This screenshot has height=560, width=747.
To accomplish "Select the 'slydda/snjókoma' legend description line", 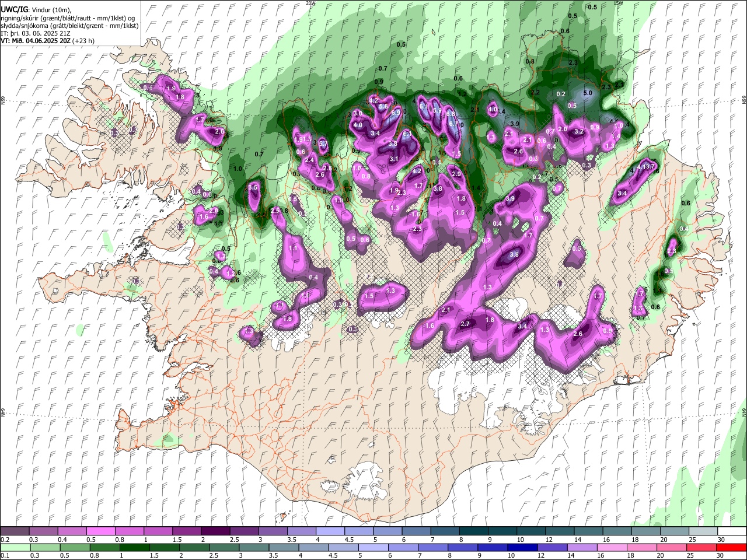I will pyautogui.click(x=69, y=25).
